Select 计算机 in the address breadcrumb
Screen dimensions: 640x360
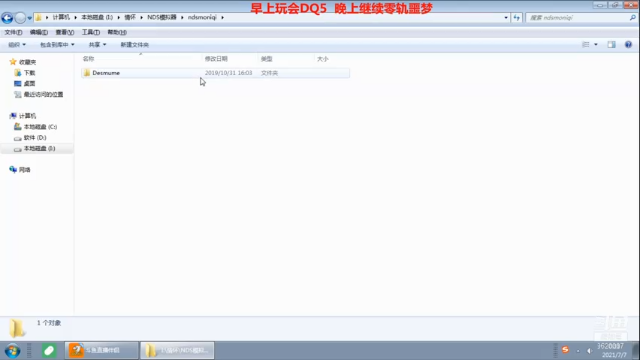tap(61, 17)
